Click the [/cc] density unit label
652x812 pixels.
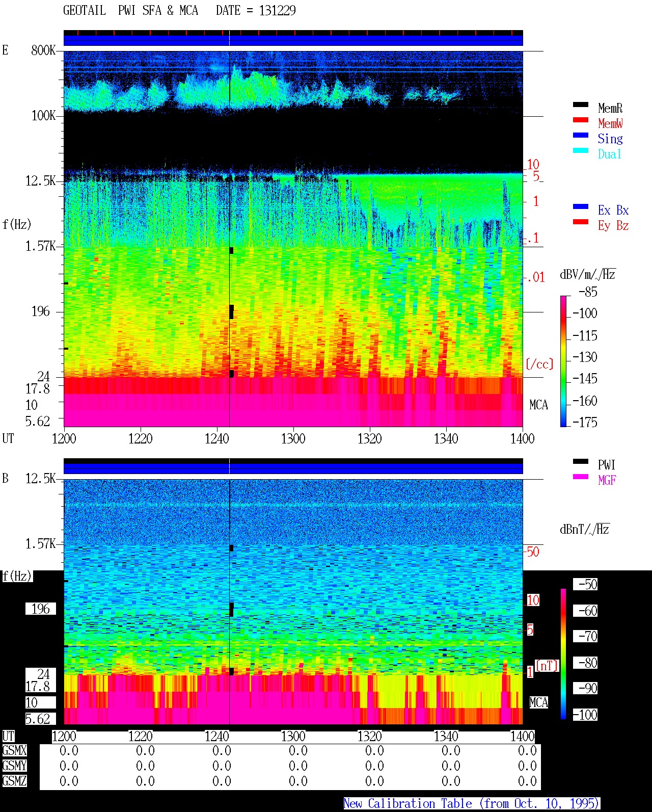(539, 364)
